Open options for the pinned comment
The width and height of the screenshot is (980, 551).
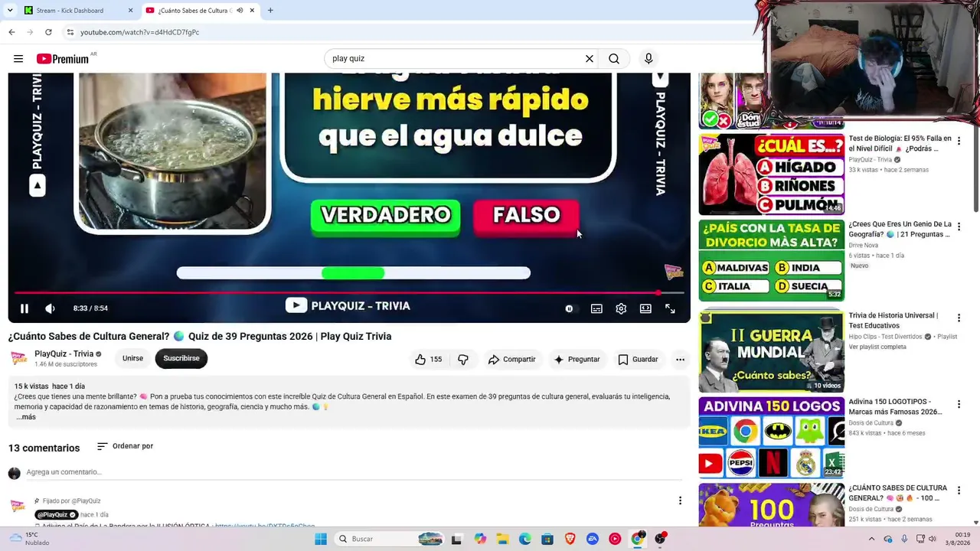[680, 500]
